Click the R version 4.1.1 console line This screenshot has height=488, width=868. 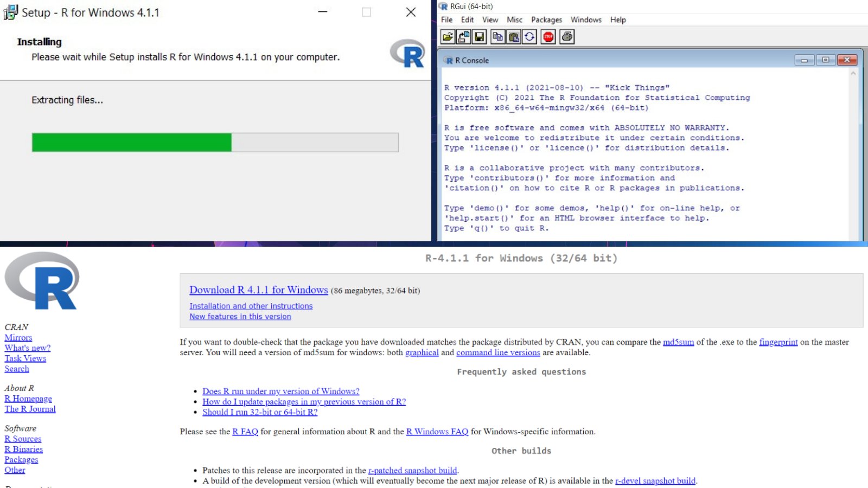(x=557, y=87)
